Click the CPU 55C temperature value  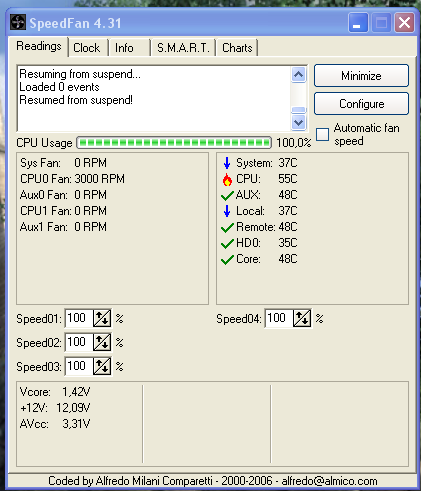288,179
